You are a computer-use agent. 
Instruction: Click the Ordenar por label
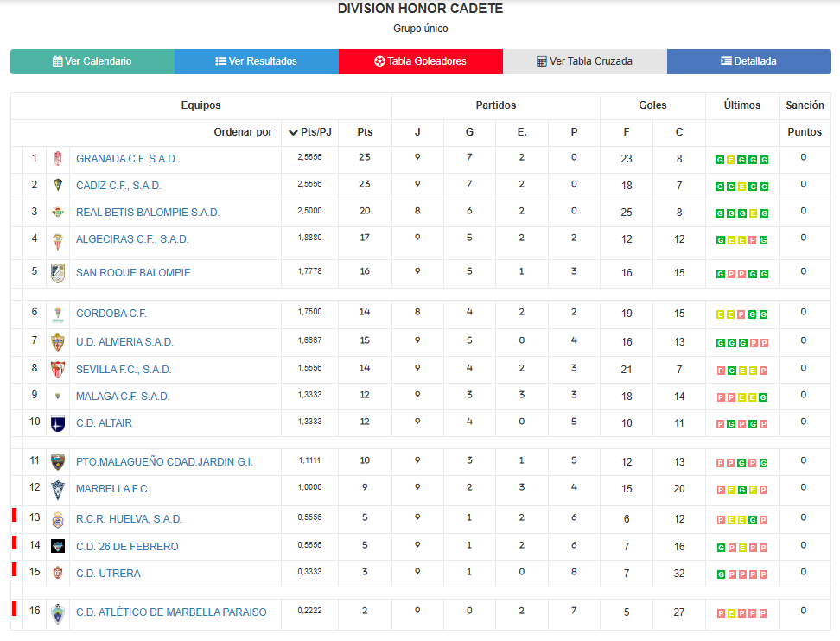[x=243, y=132]
